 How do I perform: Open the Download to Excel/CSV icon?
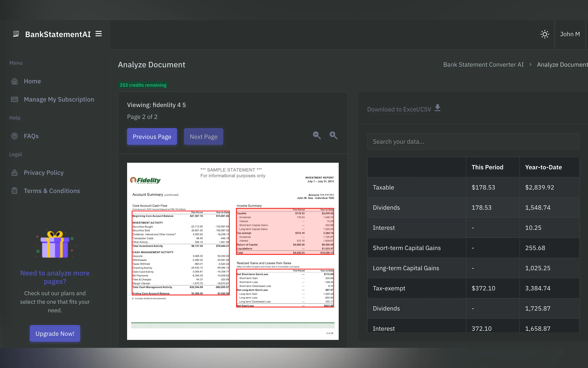[x=438, y=108]
